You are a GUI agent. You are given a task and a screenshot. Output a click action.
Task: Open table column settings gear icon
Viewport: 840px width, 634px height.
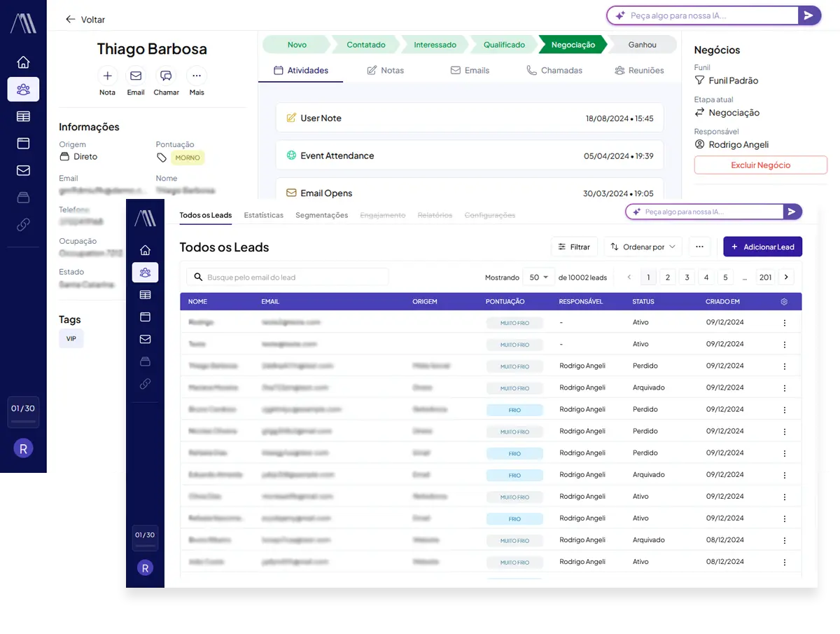click(x=784, y=302)
